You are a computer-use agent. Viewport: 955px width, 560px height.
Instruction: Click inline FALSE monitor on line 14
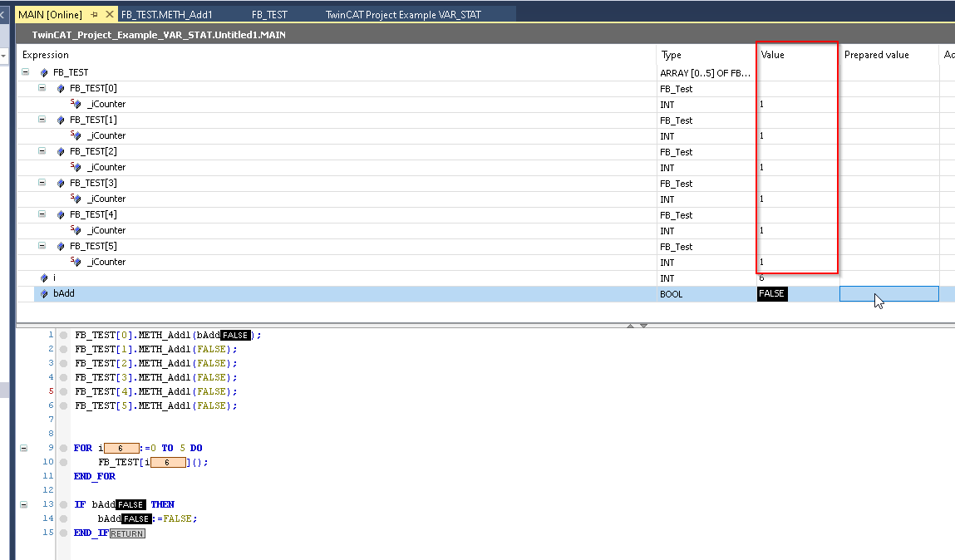tap(136, 518)
